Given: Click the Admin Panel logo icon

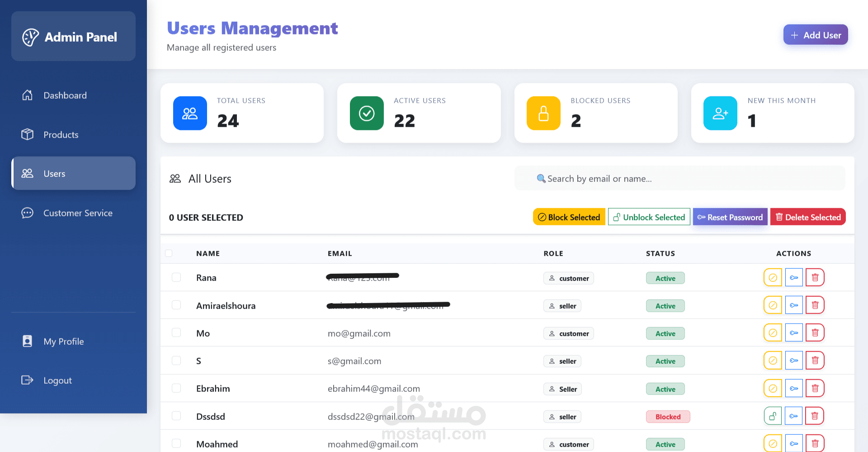Looking at the screenshot, I should [x=31, y=37].
